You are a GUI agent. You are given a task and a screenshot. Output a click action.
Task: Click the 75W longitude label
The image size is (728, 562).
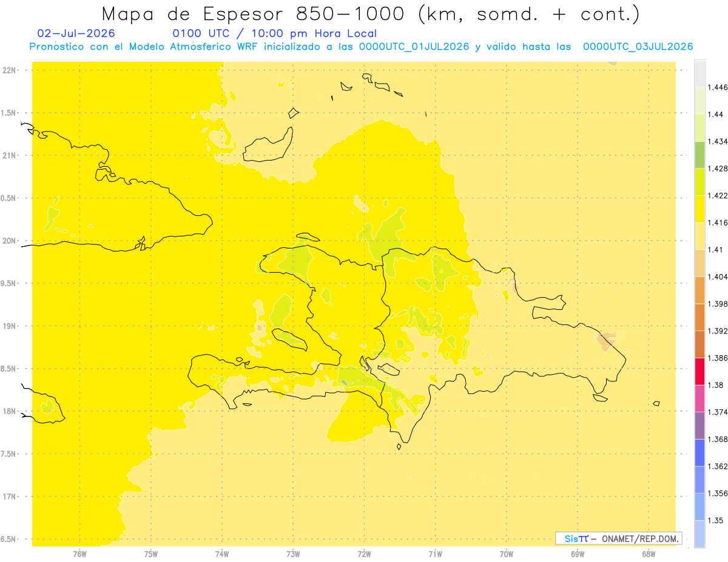[x=151, y=554]
